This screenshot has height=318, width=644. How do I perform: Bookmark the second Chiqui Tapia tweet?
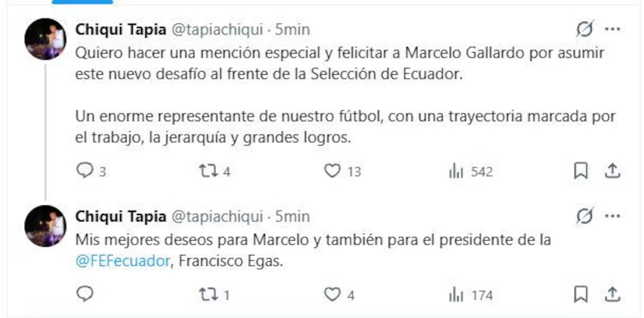pos(581,294)
